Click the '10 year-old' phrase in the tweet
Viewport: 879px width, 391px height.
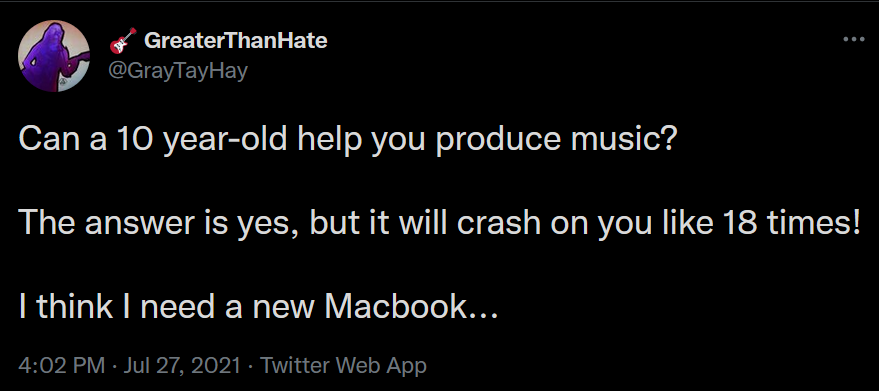[203, 141]
